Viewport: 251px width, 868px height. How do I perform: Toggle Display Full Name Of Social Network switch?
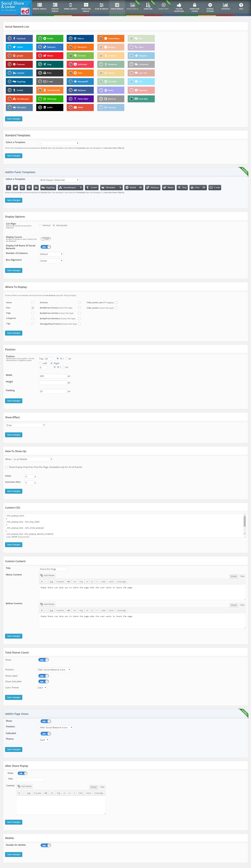tap(46, 247)
